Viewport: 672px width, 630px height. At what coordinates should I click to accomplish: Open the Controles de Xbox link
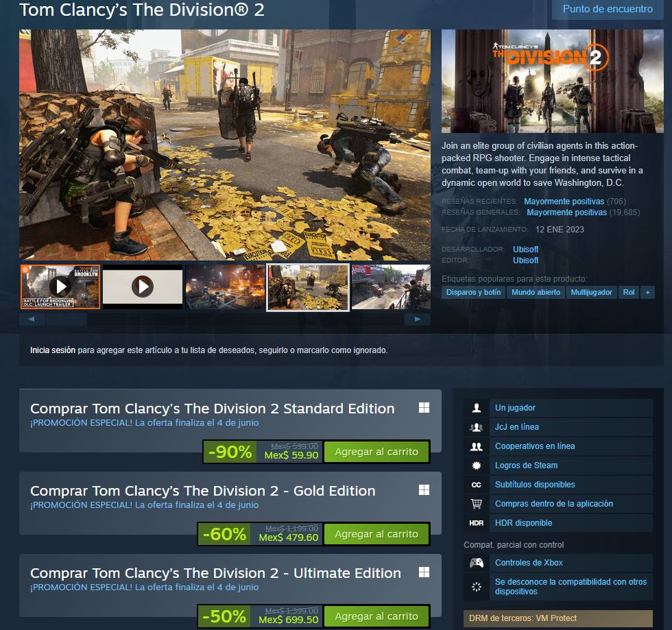coord(529,563)
